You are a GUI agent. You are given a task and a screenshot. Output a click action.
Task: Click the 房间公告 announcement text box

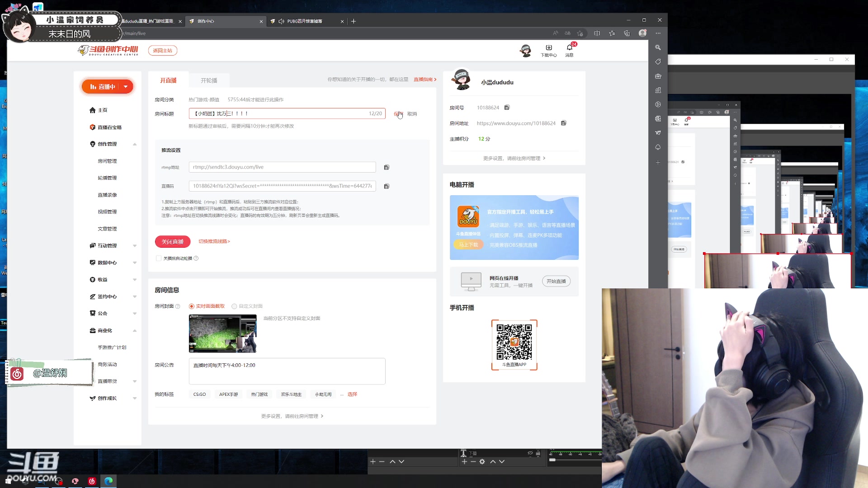(287, 371)
